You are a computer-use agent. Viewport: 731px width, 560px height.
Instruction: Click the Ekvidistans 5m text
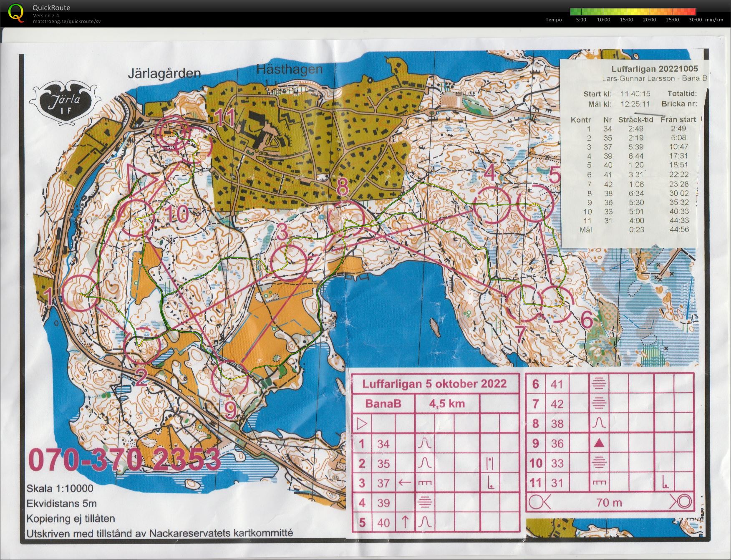click(61, 503)
